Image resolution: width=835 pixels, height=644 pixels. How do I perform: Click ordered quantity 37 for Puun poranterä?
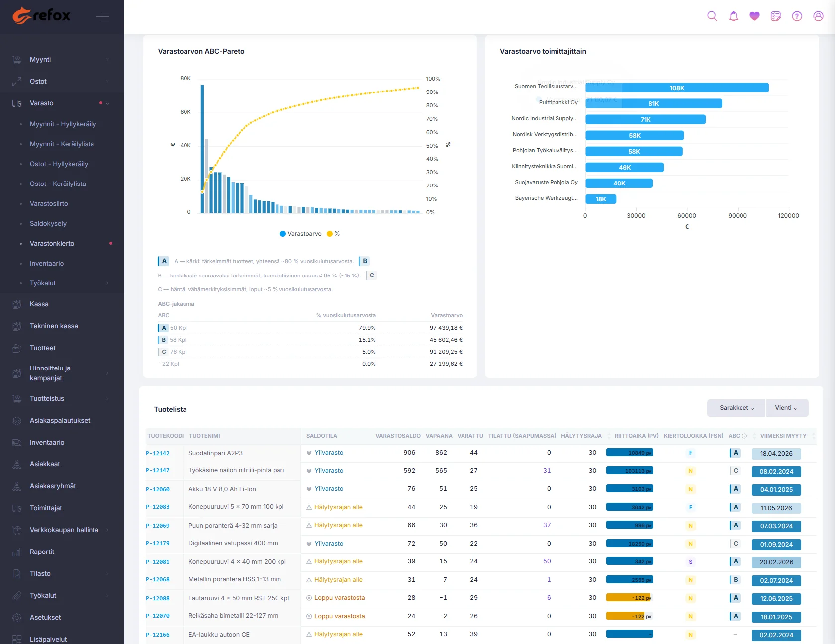pyautogui.click(x=547, y=525)
